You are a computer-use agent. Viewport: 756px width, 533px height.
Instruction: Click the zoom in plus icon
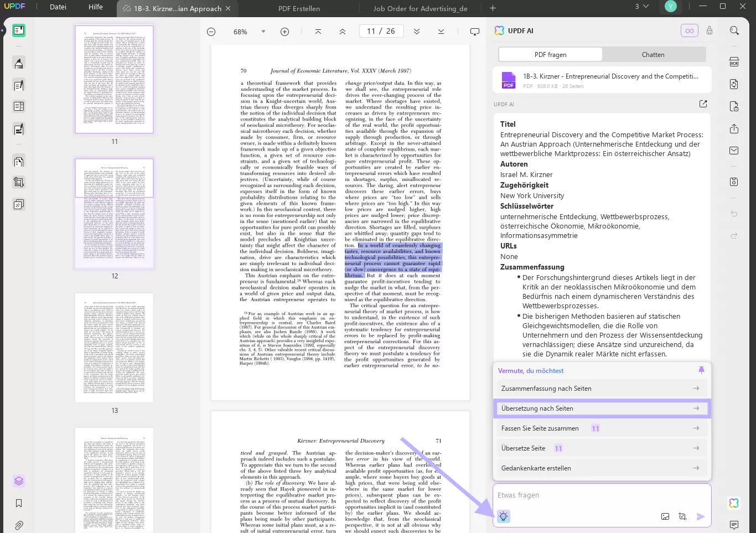tap(284, 32)
